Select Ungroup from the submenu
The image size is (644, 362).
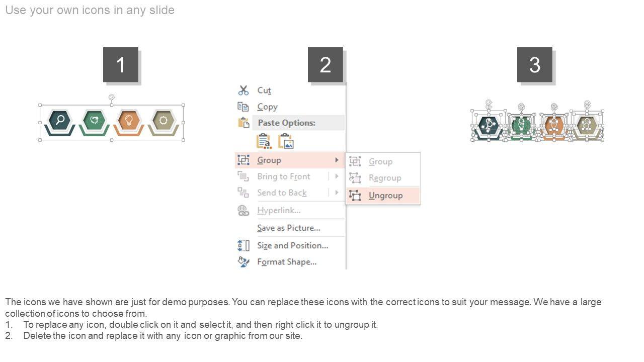click(x=385, y=196)
